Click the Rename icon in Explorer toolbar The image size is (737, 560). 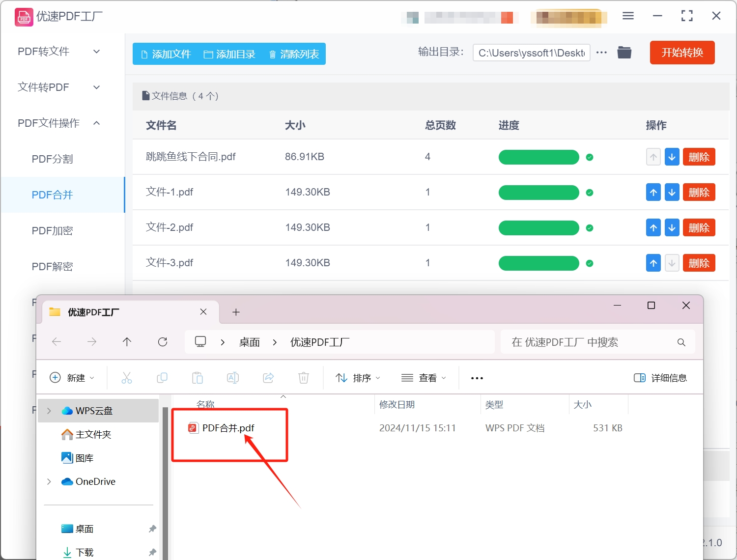pos(233,378)
